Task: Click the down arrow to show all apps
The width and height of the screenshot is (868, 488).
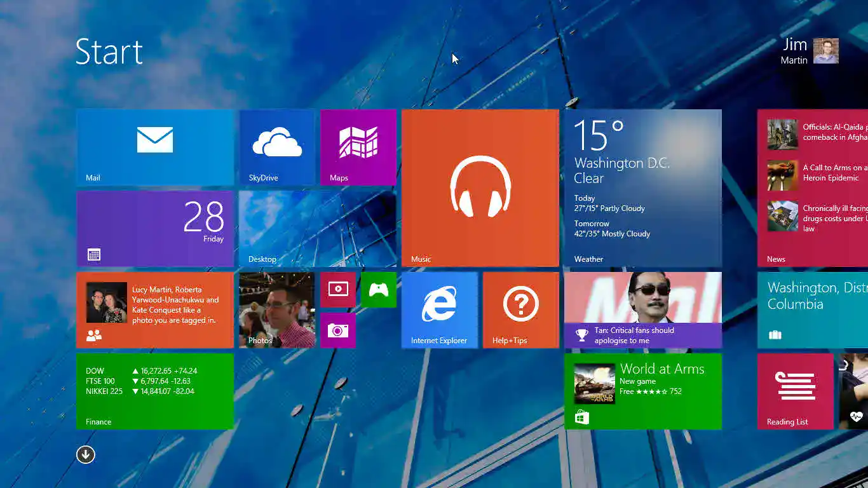Action: (86, 454)
